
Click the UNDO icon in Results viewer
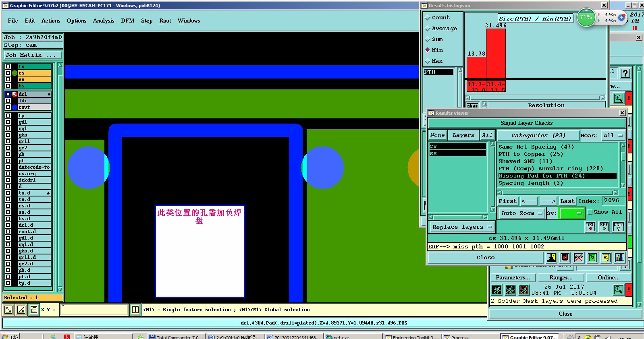[x=619, y=227]
